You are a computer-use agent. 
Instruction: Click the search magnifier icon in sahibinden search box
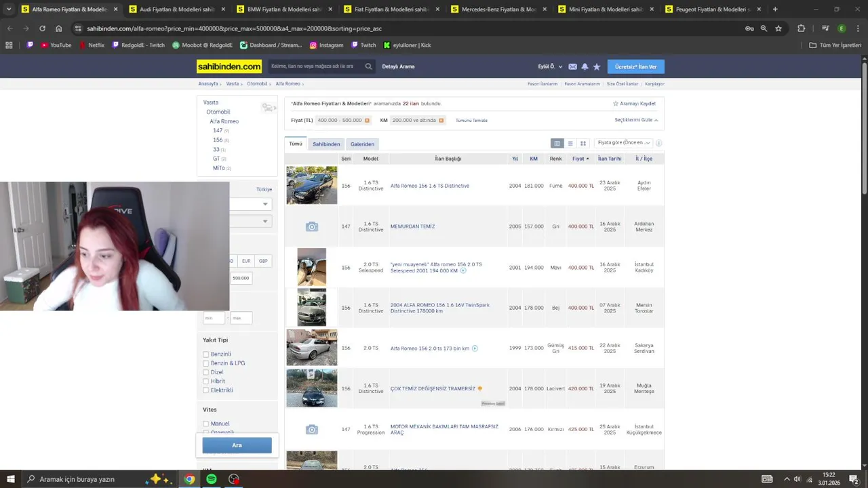[368, 66]
